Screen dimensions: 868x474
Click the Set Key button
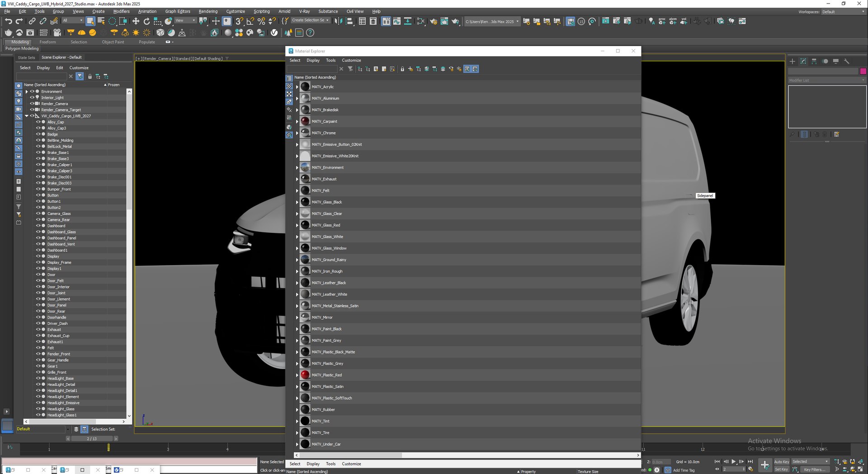pyautogui.click(x=782, y=469)
